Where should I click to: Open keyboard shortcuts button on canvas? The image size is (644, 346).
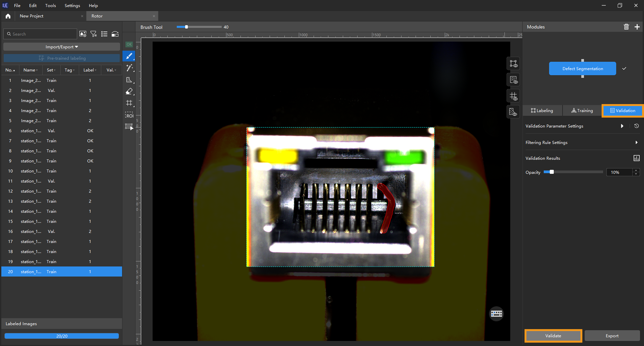(496, 313)
